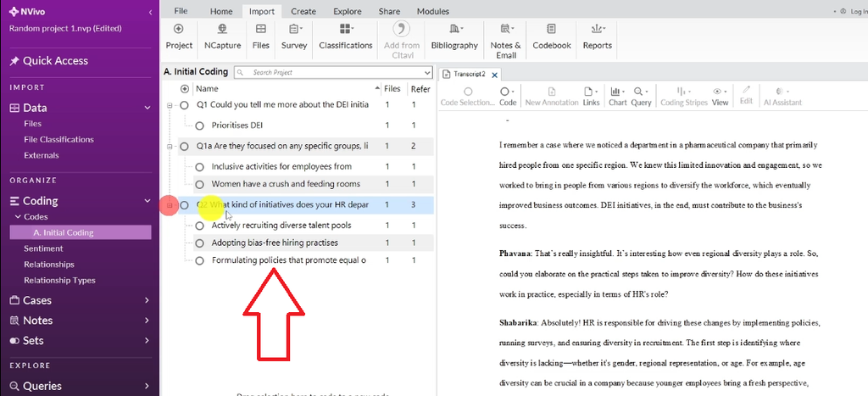The width and height of the screenshot is (868, 396).
Task: Open Relationships in sidebar
Action: (x=48, y=265)
